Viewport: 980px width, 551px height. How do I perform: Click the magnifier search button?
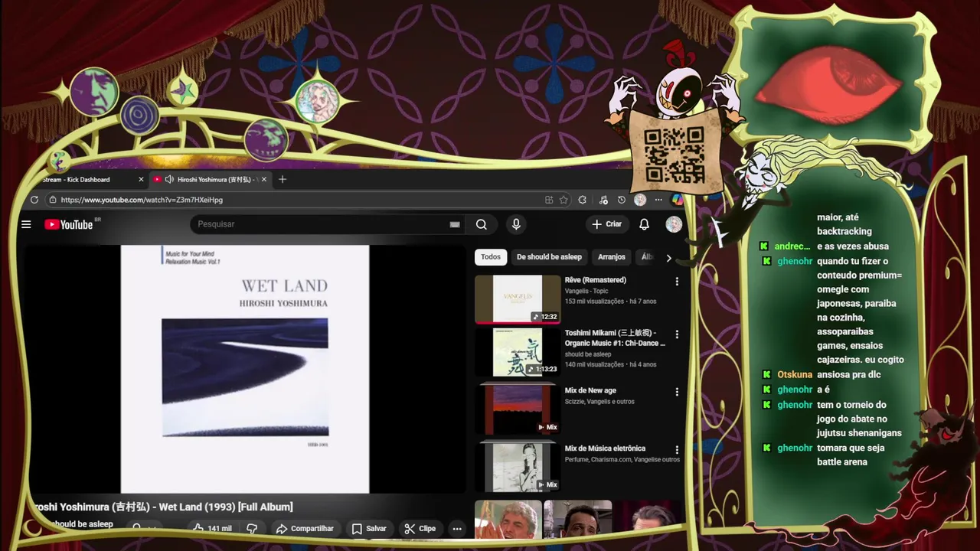(x=482, y=224)
